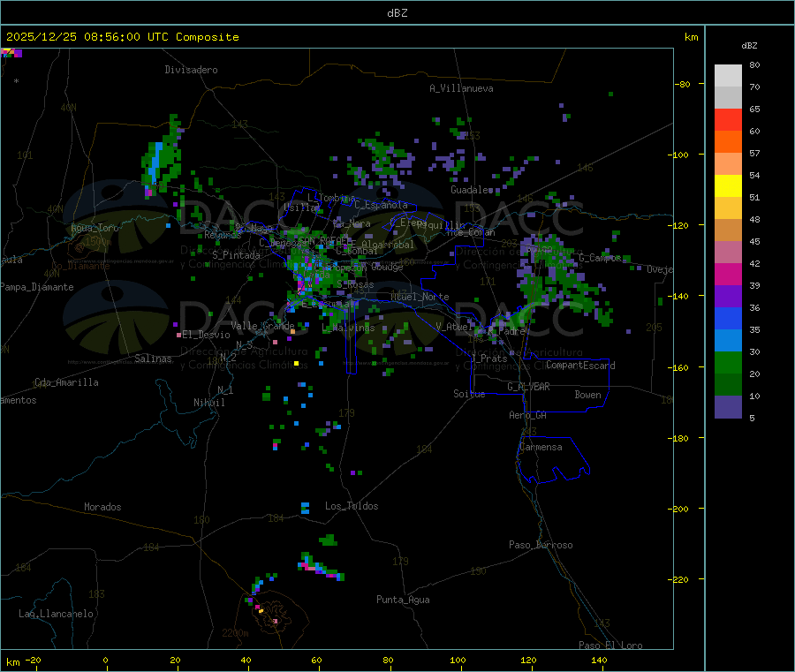
Task: Click the Lag.Llancanelo label
Action: point(57,614)
